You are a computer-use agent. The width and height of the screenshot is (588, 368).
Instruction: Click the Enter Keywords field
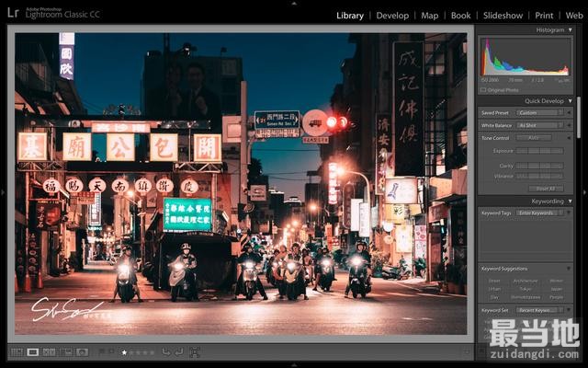[x=537, y=213]
